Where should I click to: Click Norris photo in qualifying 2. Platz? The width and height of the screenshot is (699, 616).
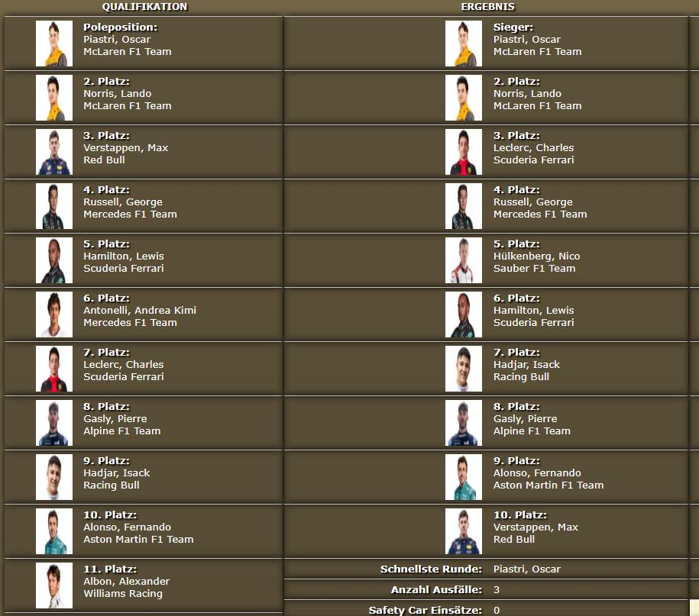[54, 98]
